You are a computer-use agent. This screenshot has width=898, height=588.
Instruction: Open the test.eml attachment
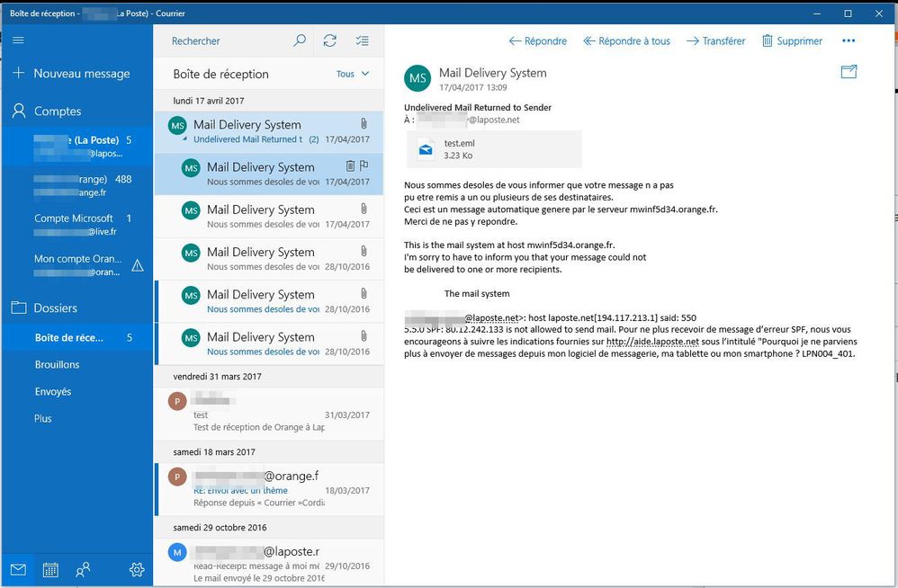click(494, 149)
